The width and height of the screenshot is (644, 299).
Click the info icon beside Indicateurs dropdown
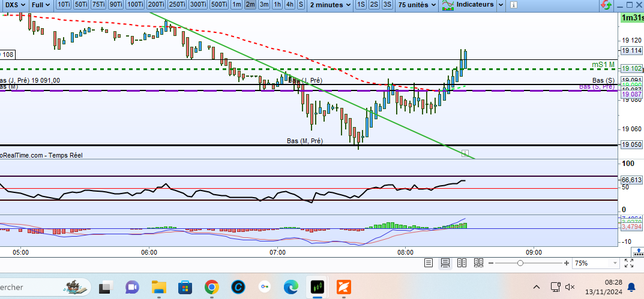click(513, 5)
